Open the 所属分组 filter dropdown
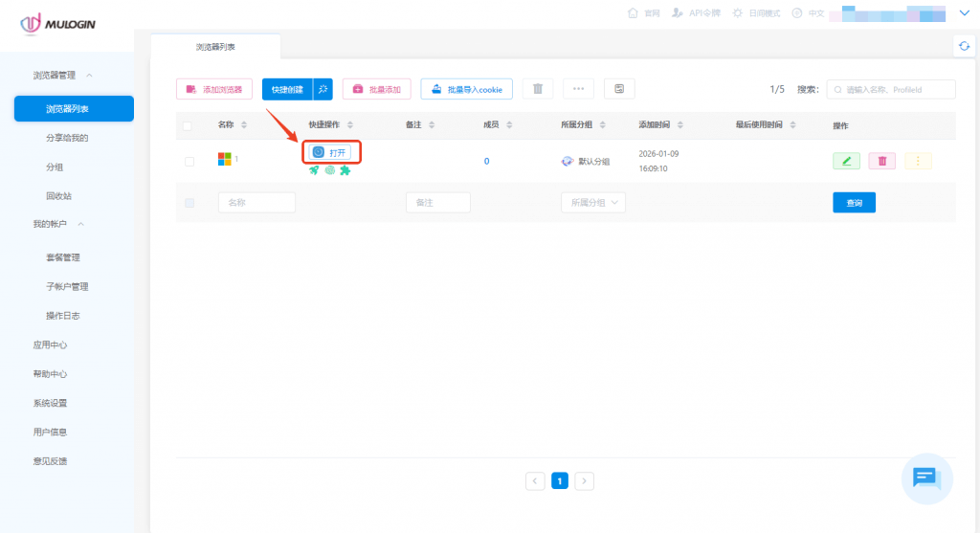This screenshot has width=980, height=533. [x=592, y=203]
